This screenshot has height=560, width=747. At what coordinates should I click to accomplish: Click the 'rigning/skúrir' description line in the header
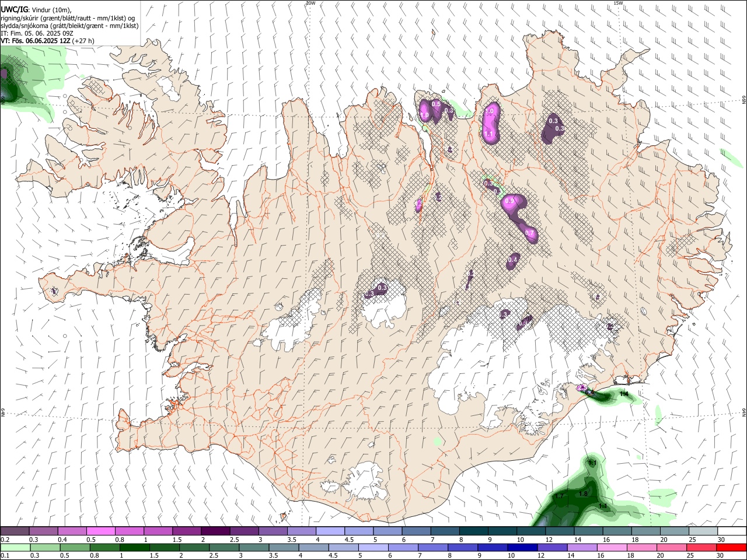[x=68, y=18]
